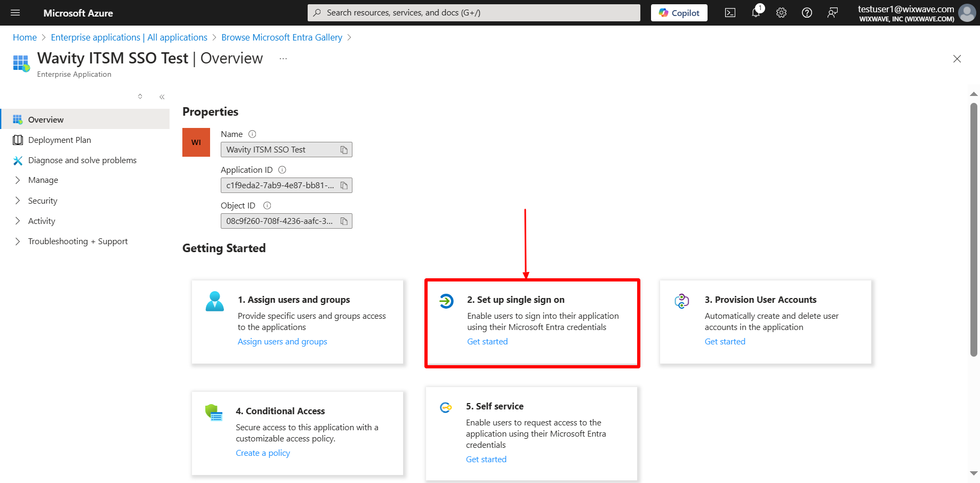Viewport: 980px width, 483px height.
Task: Open the Azure portal hamburger menu
Action: tap(15, 13)
